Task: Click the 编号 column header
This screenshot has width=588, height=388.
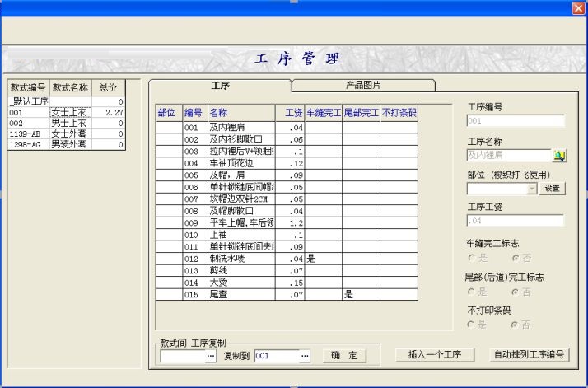Action: (195, 113)
